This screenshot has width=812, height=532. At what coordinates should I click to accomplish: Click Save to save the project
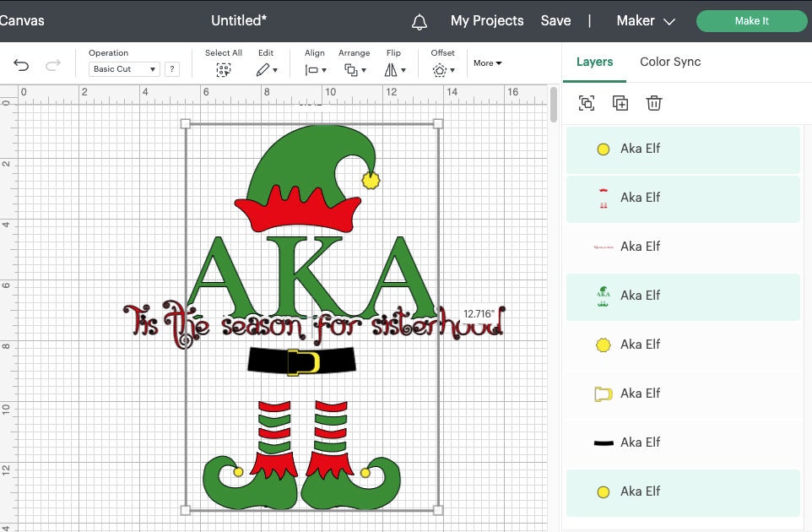pos(555,19)
